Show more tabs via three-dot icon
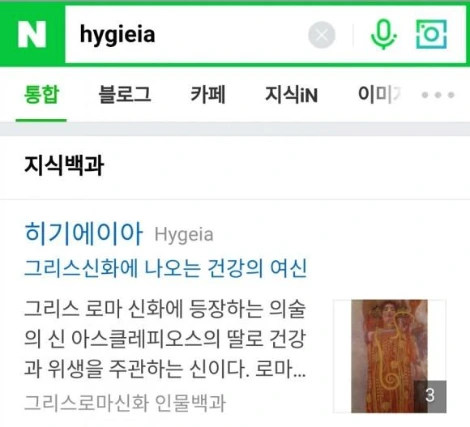The width and height of the screenshot is (470, 427). [438, 95]
